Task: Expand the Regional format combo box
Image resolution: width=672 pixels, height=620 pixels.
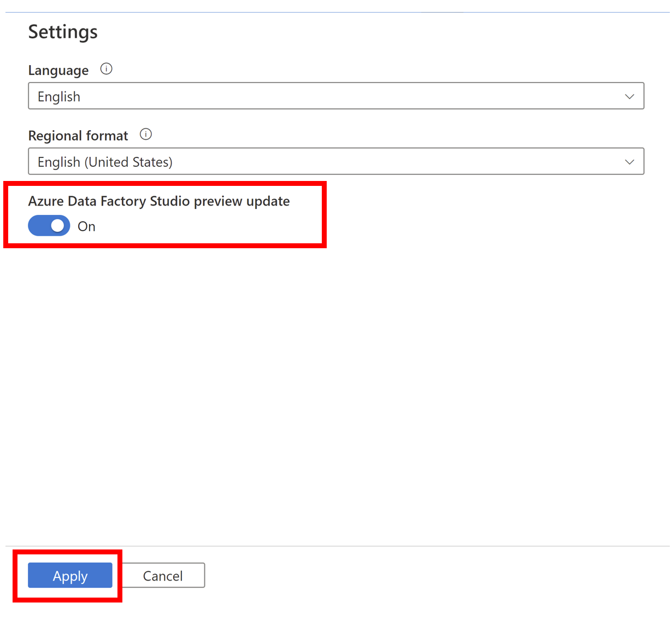Action: [335, 162]
